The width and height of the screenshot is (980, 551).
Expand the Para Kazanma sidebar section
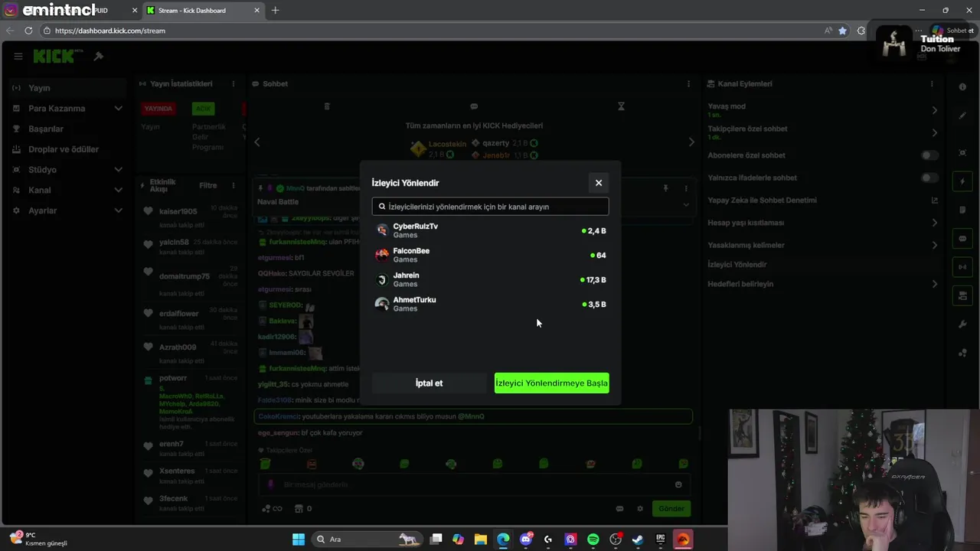coord(67,109)
